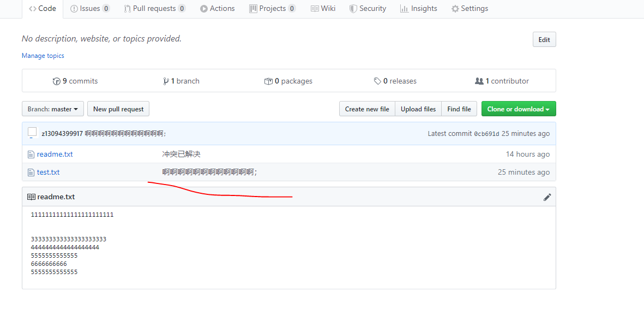644x309 pixels.
Task: Click the packages box icon
Action: point(268,81)
